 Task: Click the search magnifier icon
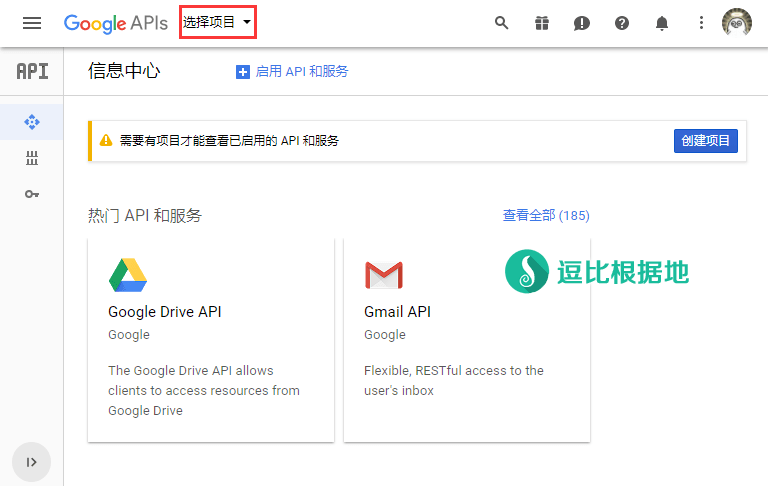[x=502, y=23]
